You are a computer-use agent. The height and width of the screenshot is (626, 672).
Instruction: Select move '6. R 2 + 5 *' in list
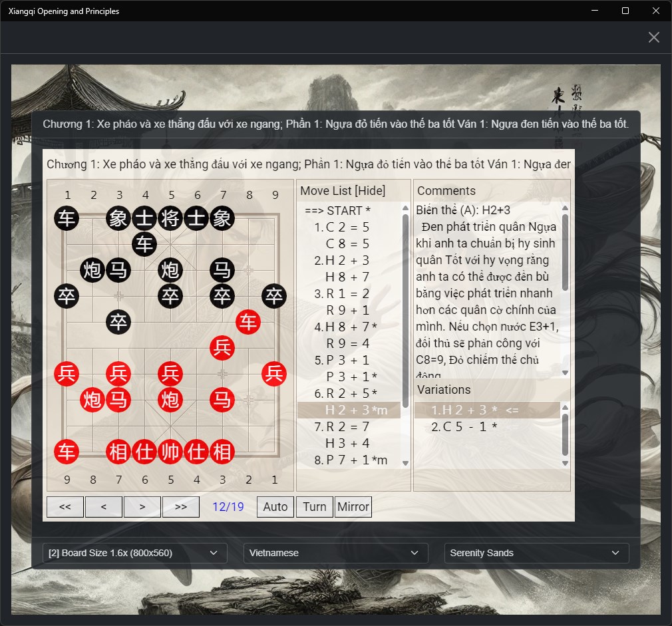pyautogui.click(x=349, y=393)
